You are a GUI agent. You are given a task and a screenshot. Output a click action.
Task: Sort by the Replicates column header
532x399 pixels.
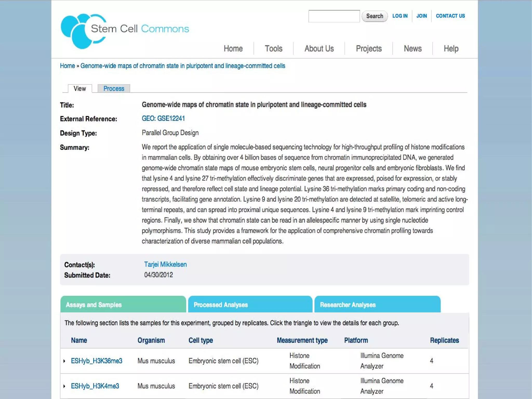pos(444,340)
